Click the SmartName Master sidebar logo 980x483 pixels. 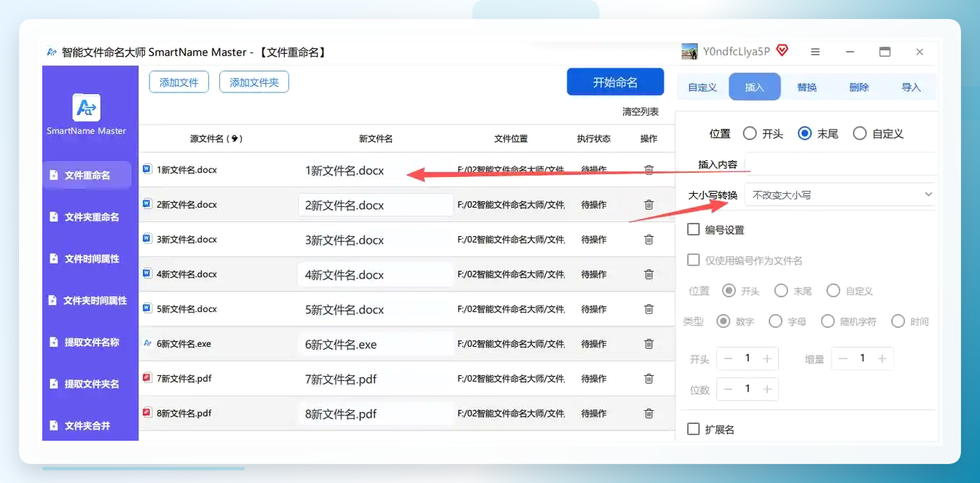(x=87, y=108)
